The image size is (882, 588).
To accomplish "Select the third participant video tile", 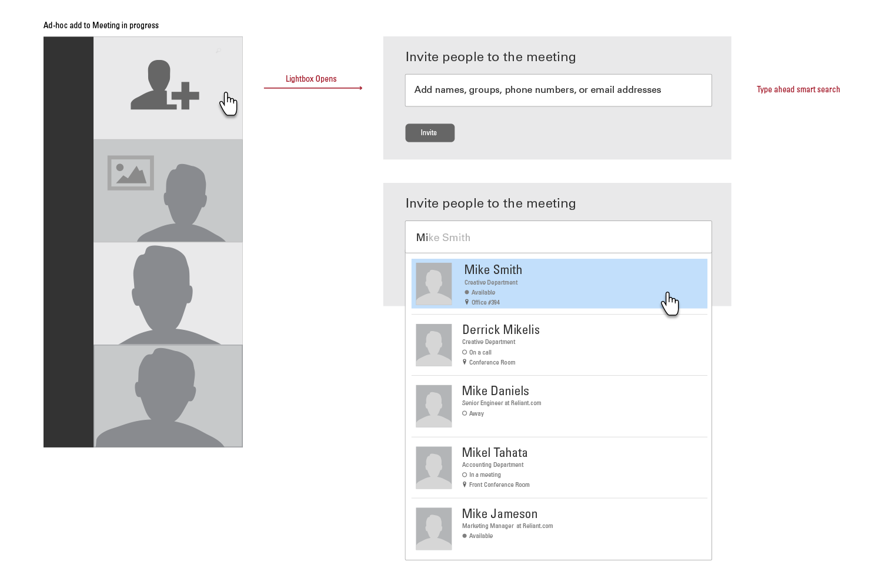I will point(168,293).
